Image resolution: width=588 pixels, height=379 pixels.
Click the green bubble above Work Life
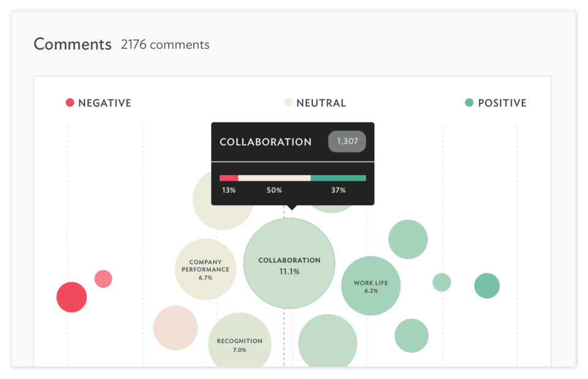coord(408,239)
